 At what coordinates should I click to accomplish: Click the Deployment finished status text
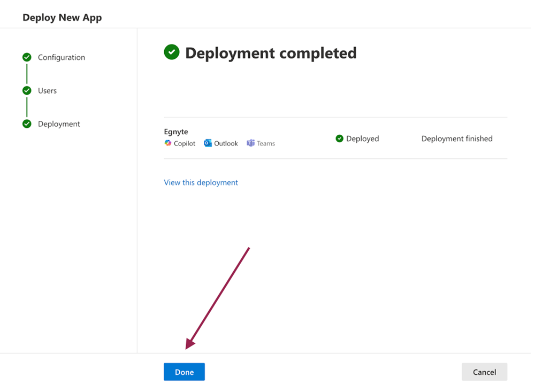tap(457, 139)
